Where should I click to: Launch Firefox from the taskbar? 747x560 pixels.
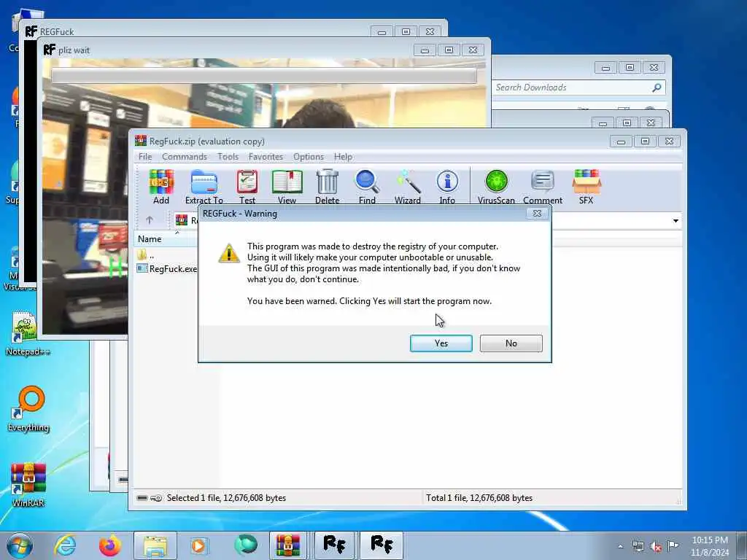coord(109,545)
